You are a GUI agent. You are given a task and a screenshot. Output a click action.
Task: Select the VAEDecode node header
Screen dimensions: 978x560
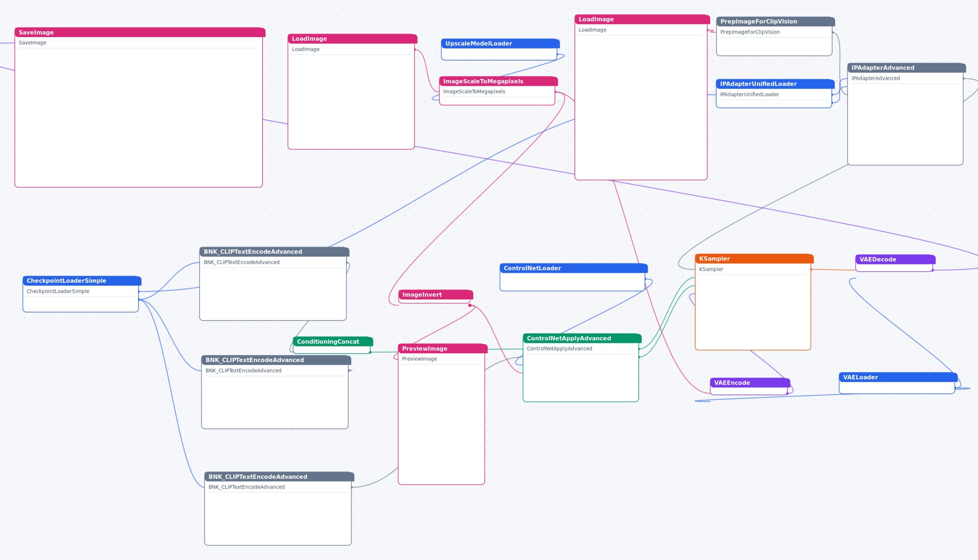point(896,260)
